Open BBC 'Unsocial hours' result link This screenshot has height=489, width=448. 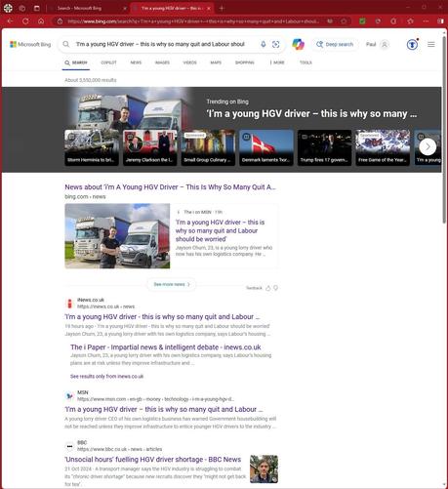click(153, 460)
